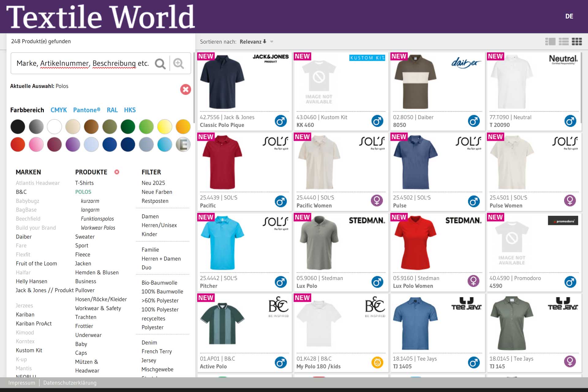
Task: Open the Workwear & Safety category
Action: [x=98, y=308]
